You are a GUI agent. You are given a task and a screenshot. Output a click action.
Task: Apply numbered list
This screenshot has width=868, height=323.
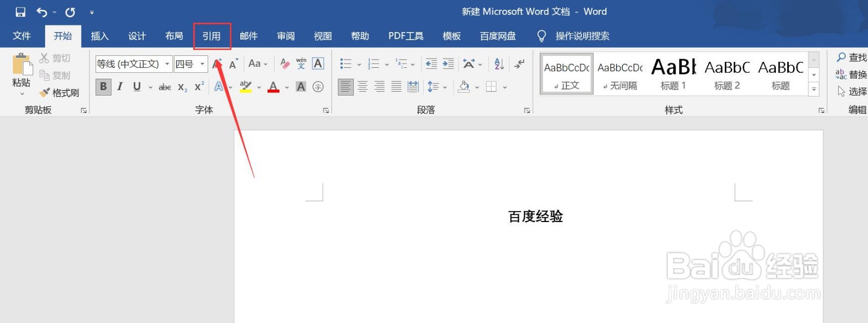tap(373, 64)
